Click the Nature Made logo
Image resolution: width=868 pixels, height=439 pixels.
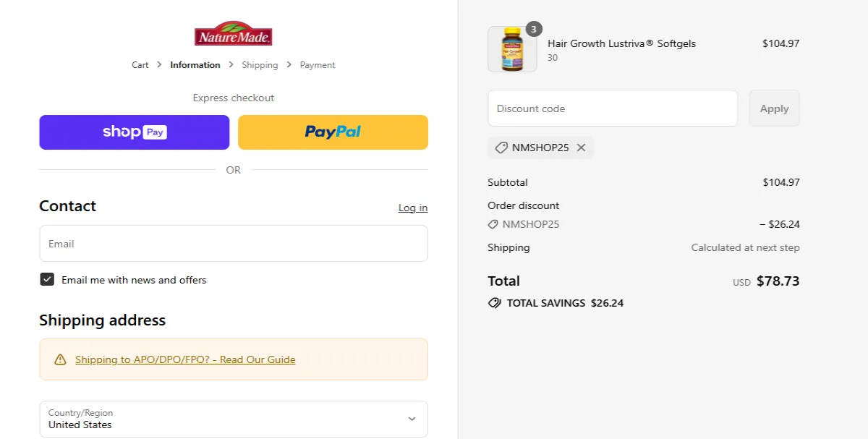point(233,33)
